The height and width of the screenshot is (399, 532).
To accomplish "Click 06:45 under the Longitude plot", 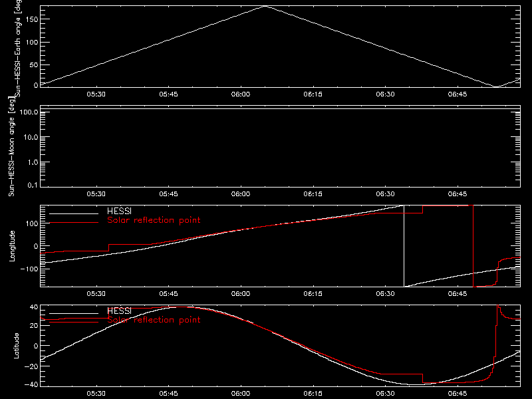I will pos(458,293).
